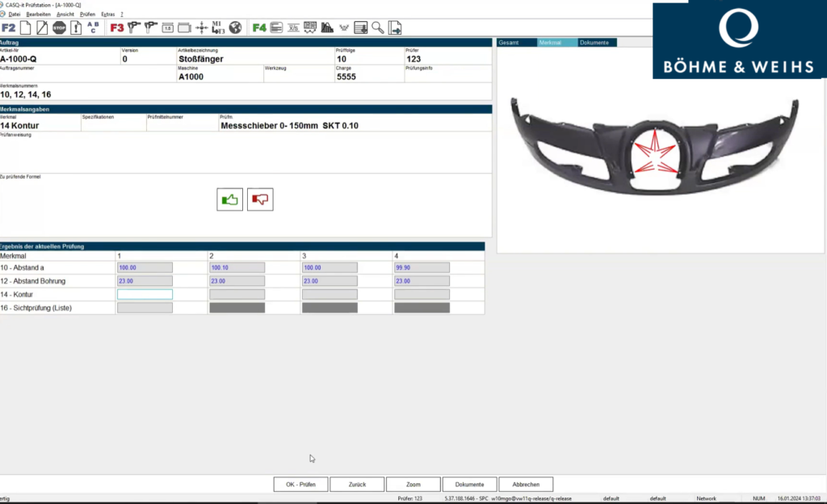Click the F2 toolbar icon
Viewport: 827px width, 504px height.
click(x=8, y=27)
